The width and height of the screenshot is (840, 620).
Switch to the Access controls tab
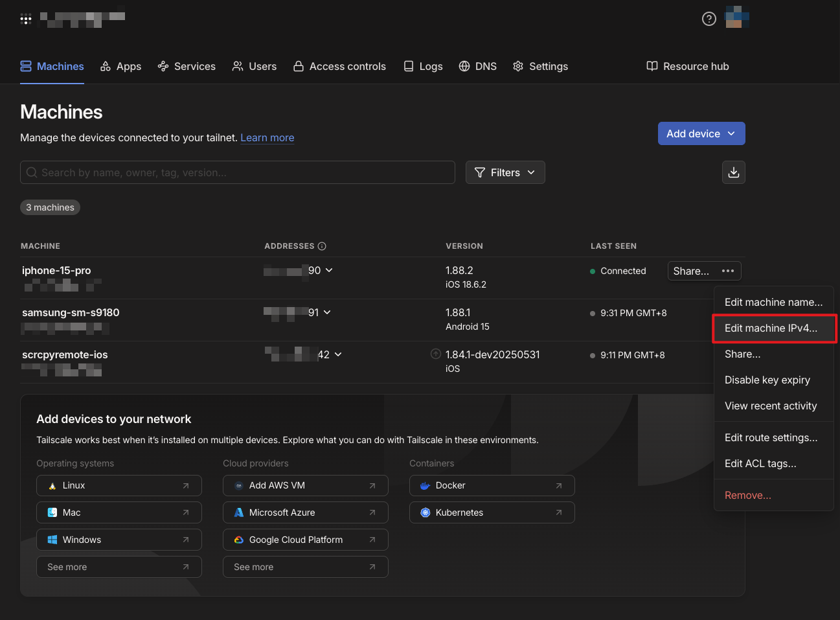339,66
